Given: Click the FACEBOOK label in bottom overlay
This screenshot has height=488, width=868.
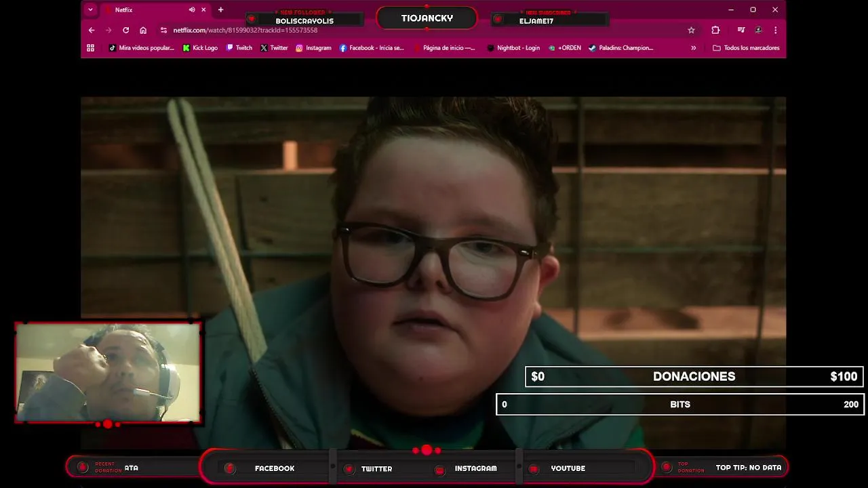Looking at the screenshot, I should click(274, 468).
